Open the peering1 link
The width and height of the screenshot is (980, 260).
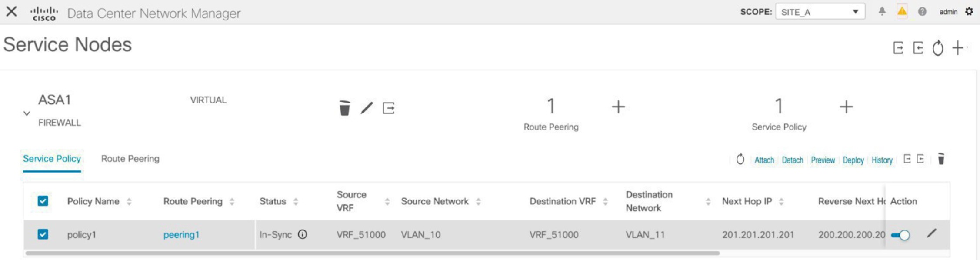click(x=181, y=235)
